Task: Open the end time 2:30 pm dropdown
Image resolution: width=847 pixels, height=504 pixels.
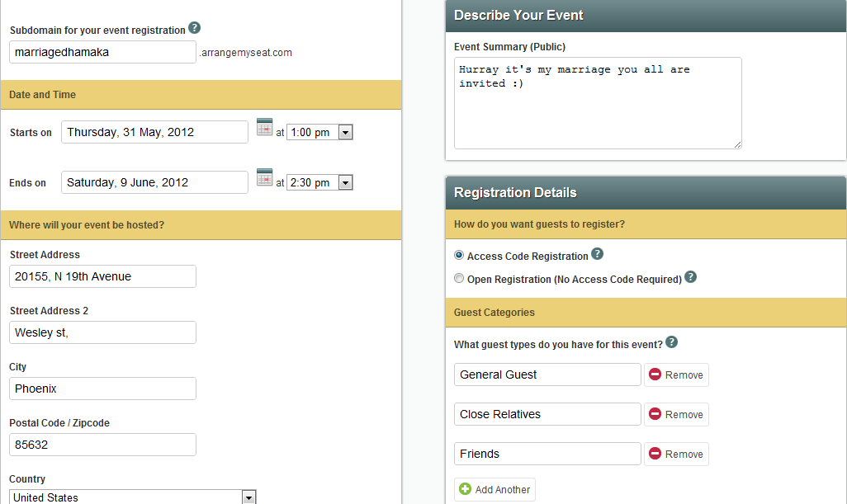Action: 319,182
